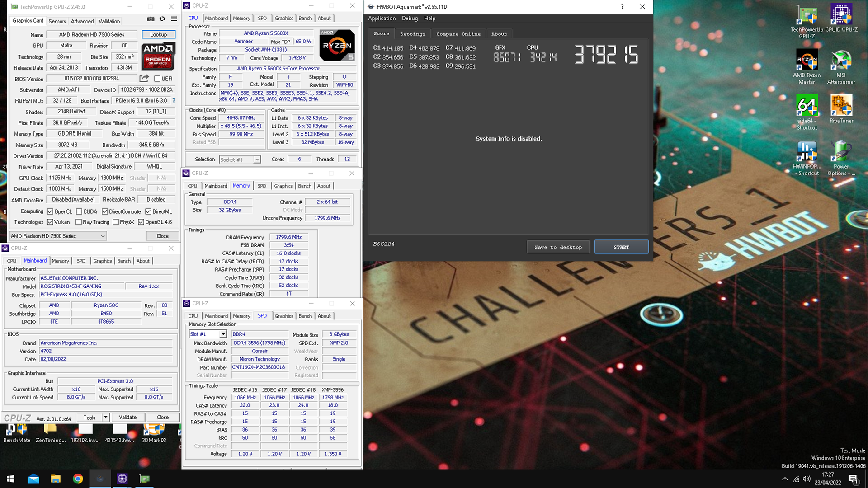The height and width of the screenshot is (488, 868).
Task: Click the Bus Interface question mark icon
Action: [x=174, y=100]
